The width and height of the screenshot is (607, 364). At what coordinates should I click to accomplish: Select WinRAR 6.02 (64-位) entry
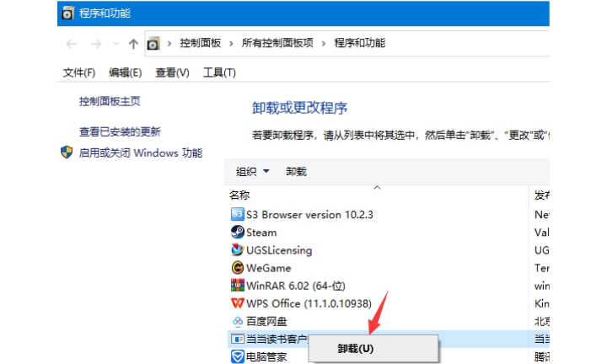point(296,286)
